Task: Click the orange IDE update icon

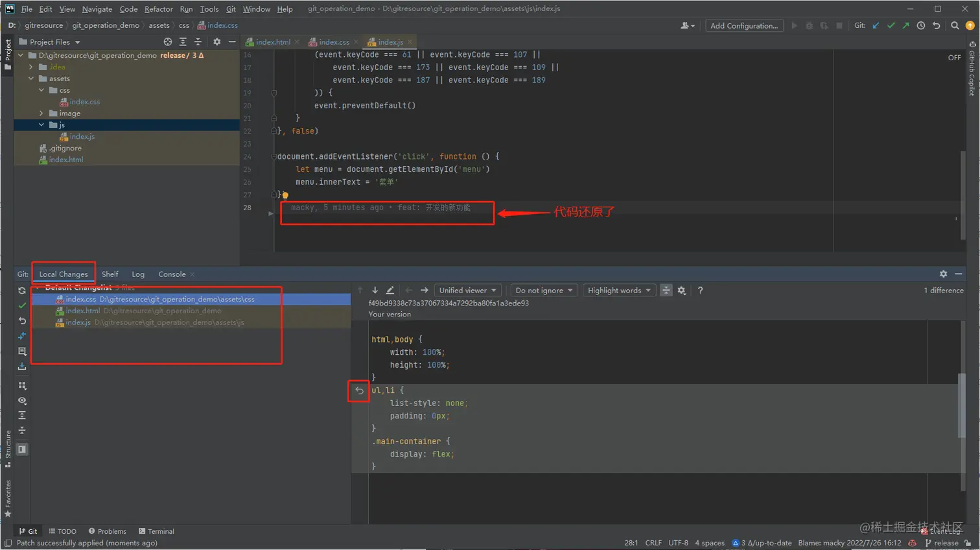Action: click(x=970, y=26)
